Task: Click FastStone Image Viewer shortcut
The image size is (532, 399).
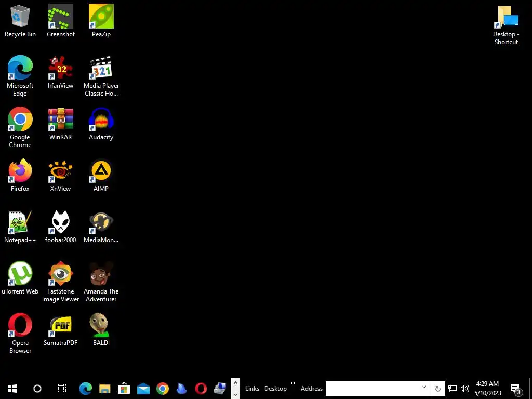Action: click(60, 282)
